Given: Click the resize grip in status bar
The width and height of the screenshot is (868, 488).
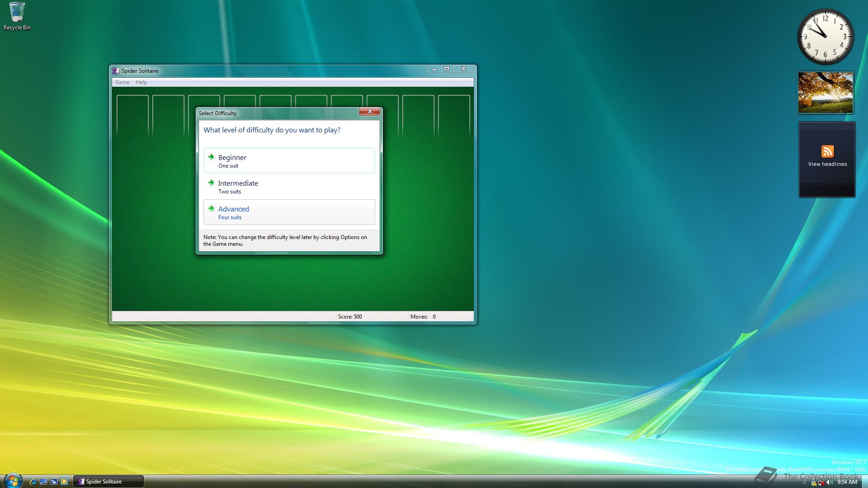Looking at the screenshot, I should tap(471, 319).
